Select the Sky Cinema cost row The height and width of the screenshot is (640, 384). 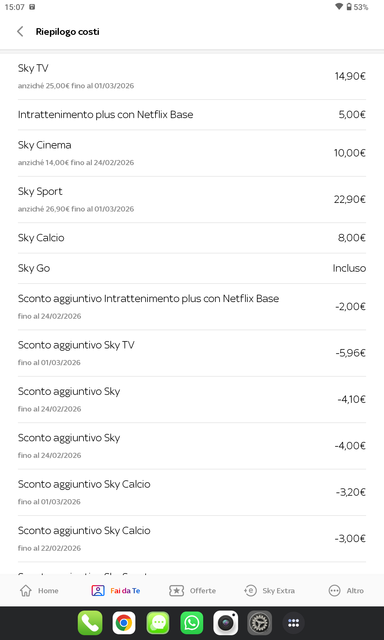pyautogui.click(x=192, y=153)
